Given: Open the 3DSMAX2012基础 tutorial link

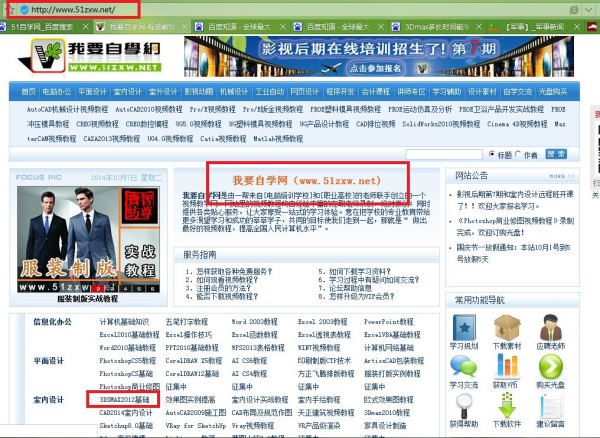Looking at the screenshot, I should coord(124,399).
